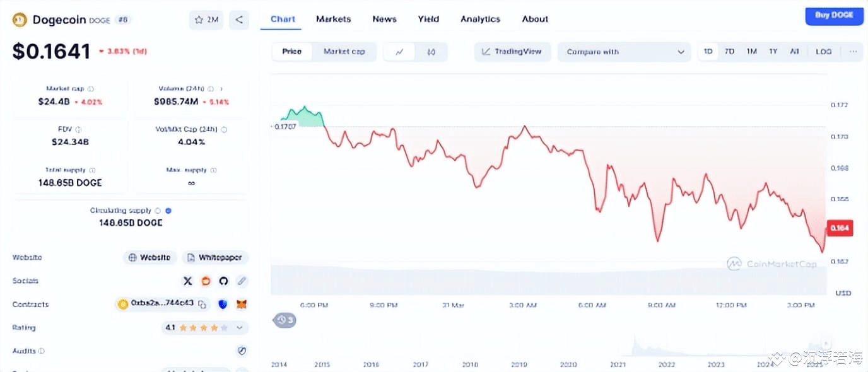Switch to the Markets tab
Screen dimensions: 868x372
[x=333, y=19]
